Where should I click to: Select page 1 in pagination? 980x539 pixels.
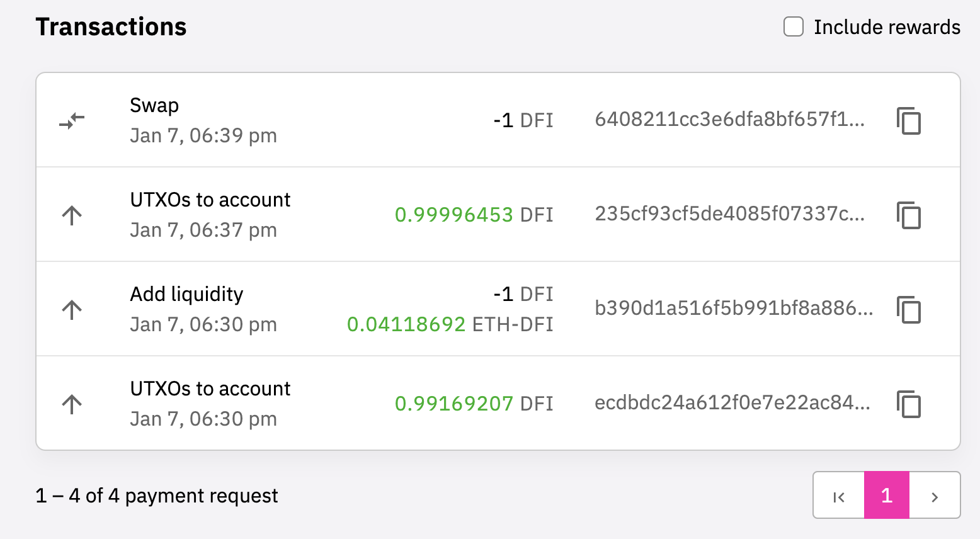click(887, 496)
